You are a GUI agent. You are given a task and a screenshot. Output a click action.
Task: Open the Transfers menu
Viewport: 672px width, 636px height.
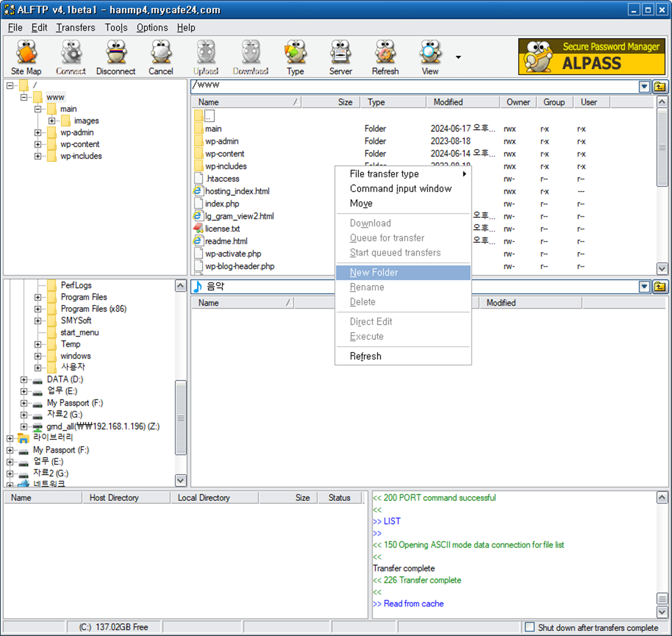(x=76, y=27)
